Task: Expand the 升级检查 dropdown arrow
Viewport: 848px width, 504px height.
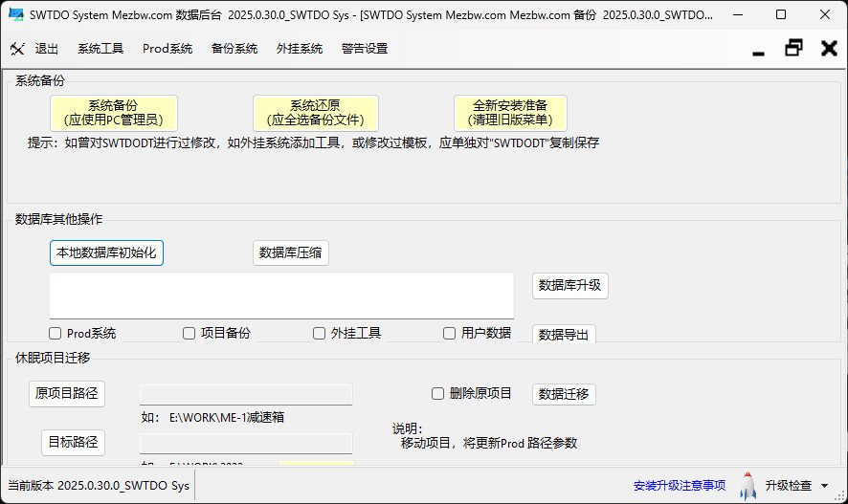Action: [x=825, y=487]
